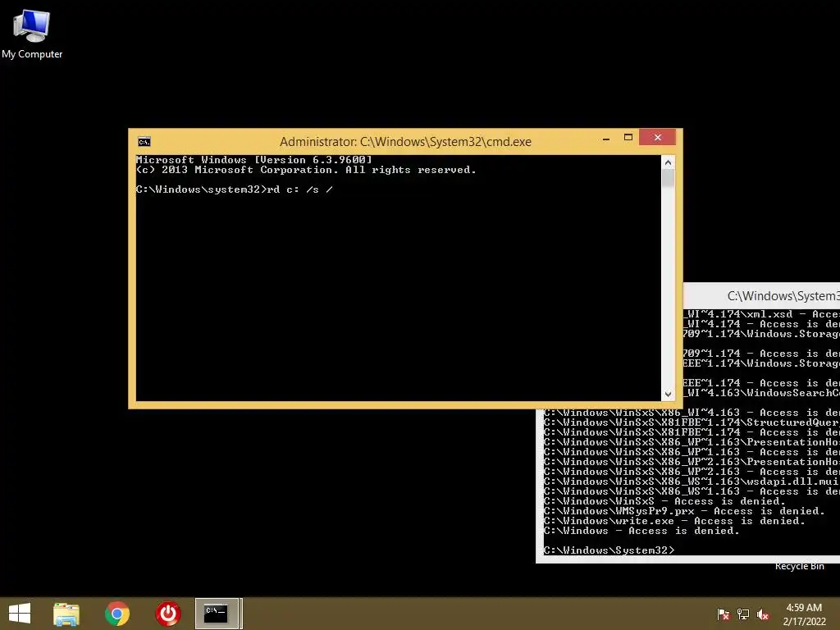Click 'C:\Windows\WMSysPr9.prx - Access is denied.' line
840x630 pixels.
(684, 511)
